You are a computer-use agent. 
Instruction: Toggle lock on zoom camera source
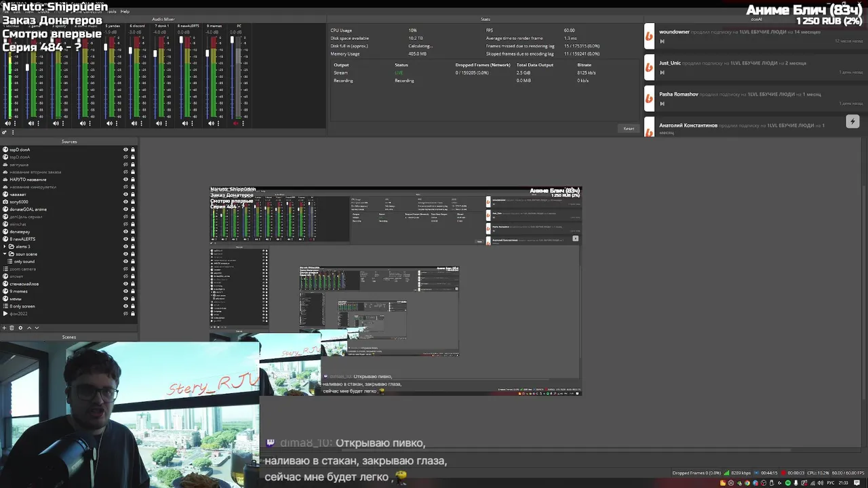tap(133, 269)
